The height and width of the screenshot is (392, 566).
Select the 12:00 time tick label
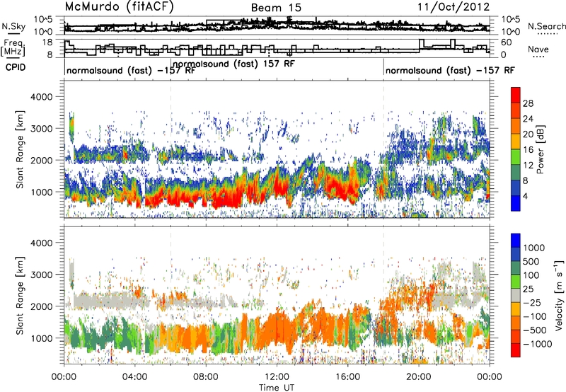(x=277, y=377)
